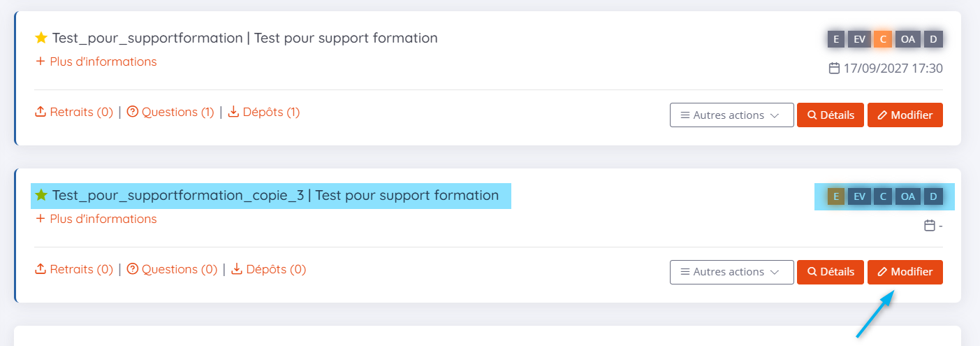Open Autres actions dropdown for copie_3
This screenshot has width=980, height=346.
click(x=731, y=272)
